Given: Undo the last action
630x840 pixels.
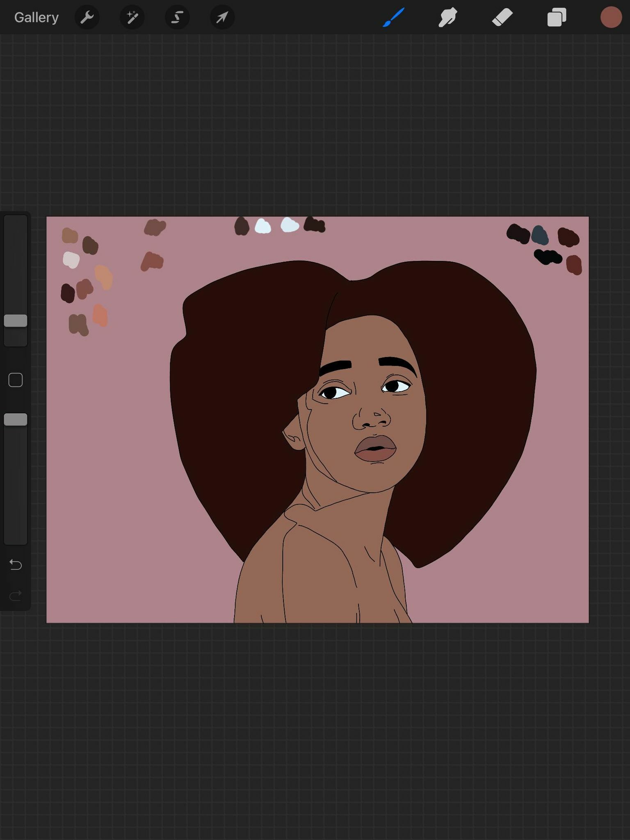Looking at the screenshot, I should point(16,565).
